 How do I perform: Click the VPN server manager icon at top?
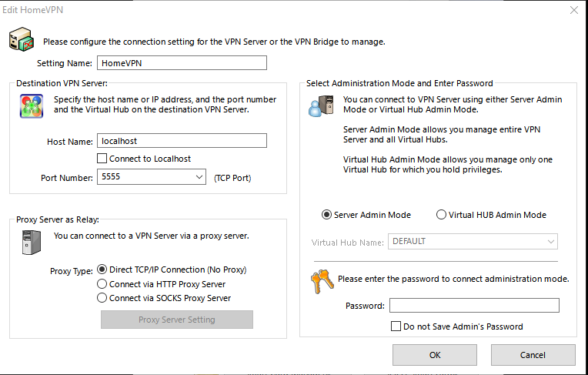(x=22, y=39)
